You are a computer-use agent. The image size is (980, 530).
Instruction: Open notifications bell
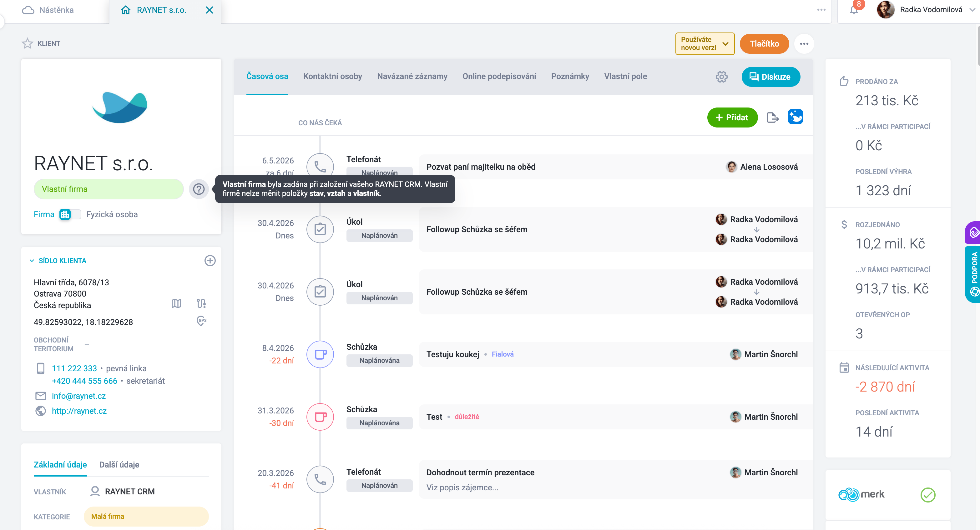point(854,10)
